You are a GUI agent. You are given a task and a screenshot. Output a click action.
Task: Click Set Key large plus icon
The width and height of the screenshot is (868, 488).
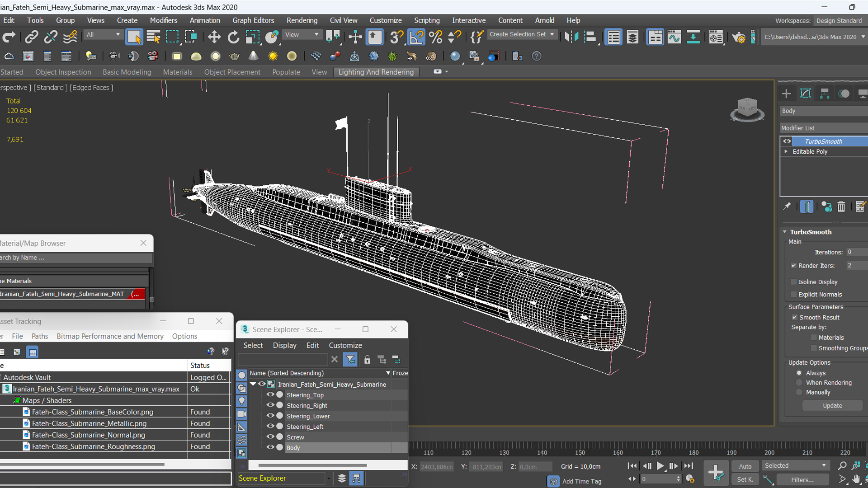coord(716,473)
